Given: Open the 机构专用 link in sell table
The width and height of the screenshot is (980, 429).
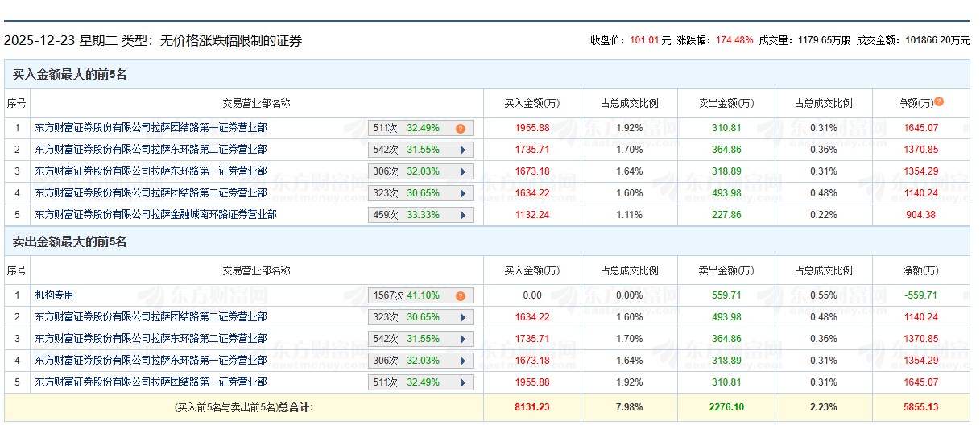Looking at the screenshot, I should [54, 295].
